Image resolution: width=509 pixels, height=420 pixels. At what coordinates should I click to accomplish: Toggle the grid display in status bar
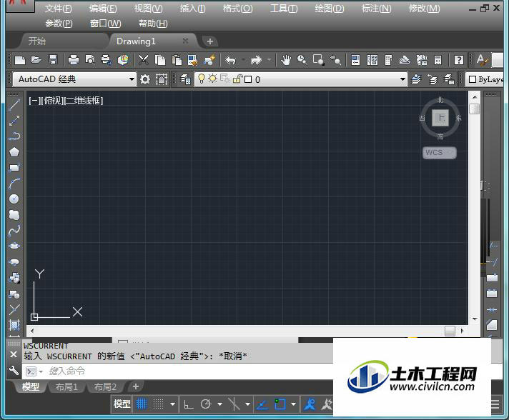[142, 404]
